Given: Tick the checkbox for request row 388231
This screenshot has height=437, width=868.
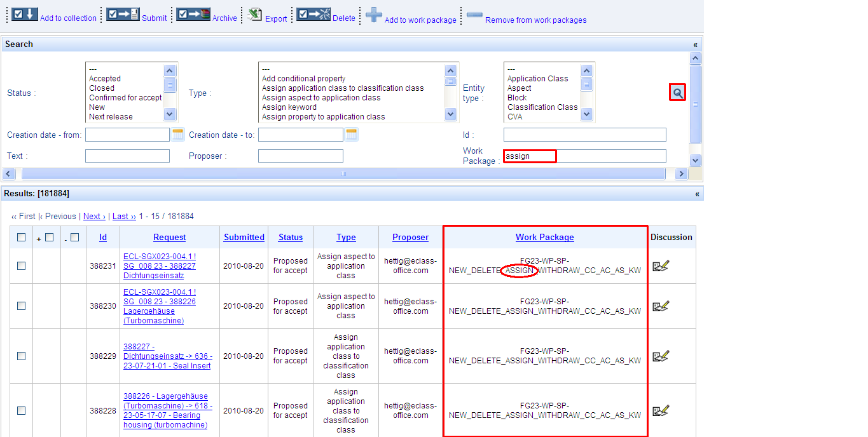Looking at the screenshot, I should [22, 266].
